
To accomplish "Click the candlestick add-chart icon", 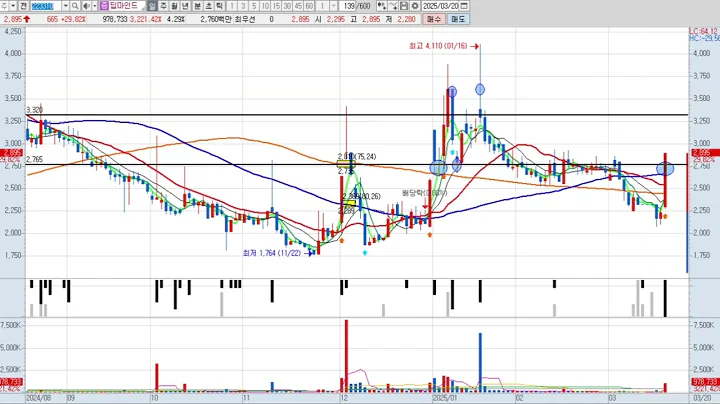I will 382,6.
